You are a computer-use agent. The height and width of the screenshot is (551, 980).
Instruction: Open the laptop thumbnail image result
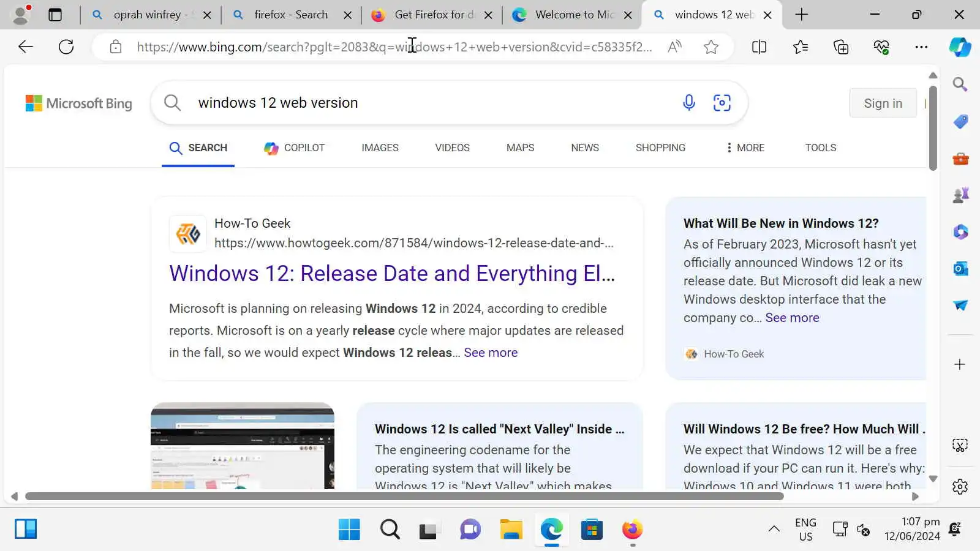tap(243, 446)
